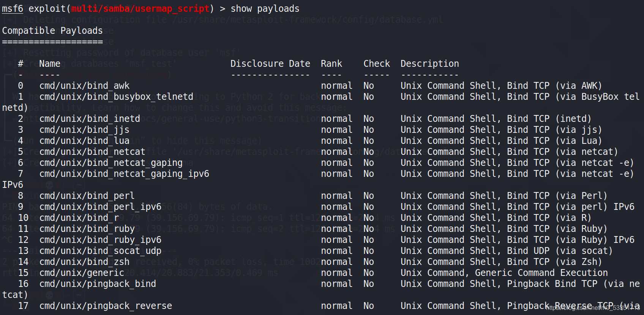
Task: Click description 'Generic Command Execution'
Action: click(x=541, y=273)
